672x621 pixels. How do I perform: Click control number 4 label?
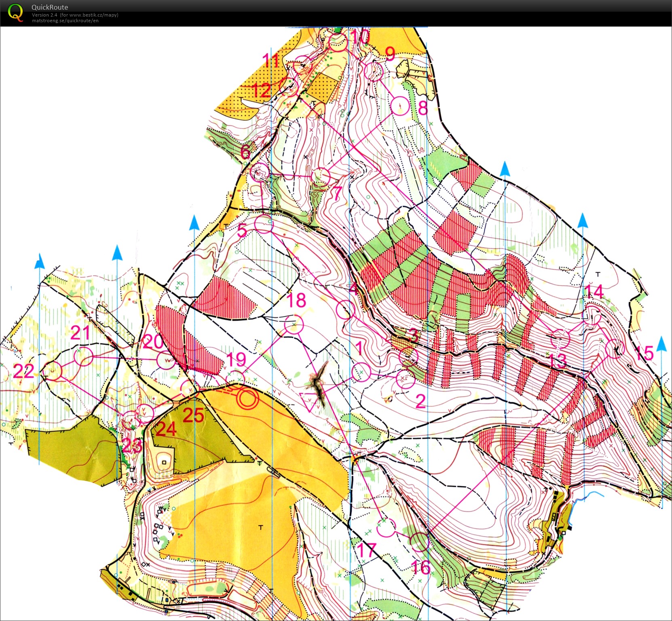353,288
